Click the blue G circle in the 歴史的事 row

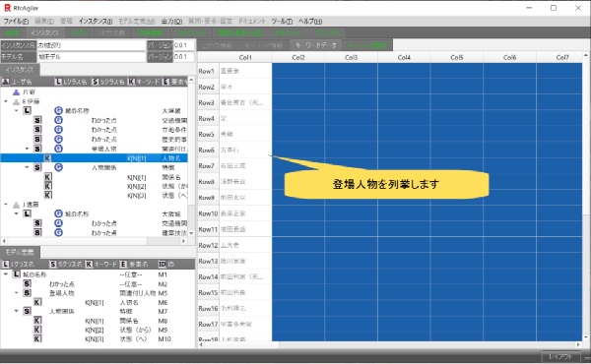click(58, 139)
